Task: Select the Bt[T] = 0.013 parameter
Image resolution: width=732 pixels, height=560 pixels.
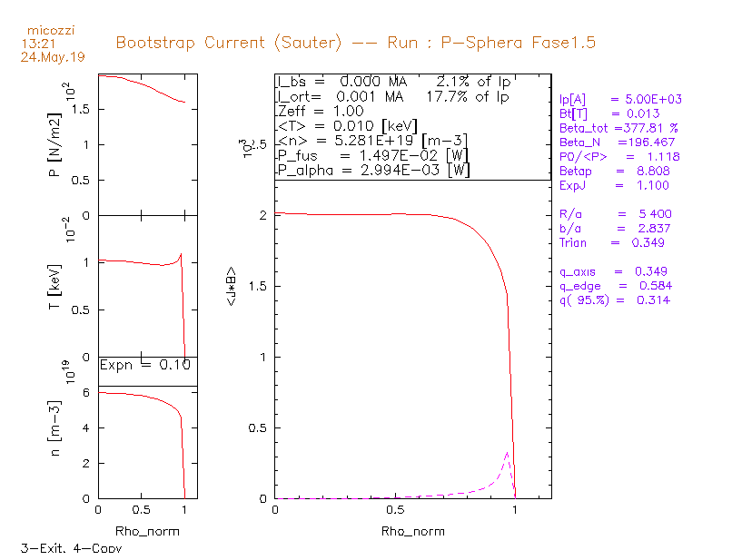Action: click(609, 113)
